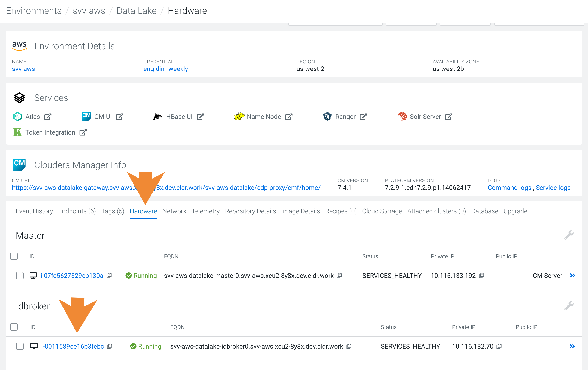Open the Idbroker group wrench menu

(569, 306)
